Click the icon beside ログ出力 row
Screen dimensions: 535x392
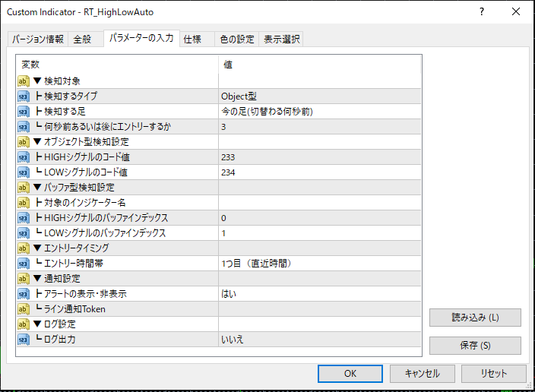click(24, 339)
